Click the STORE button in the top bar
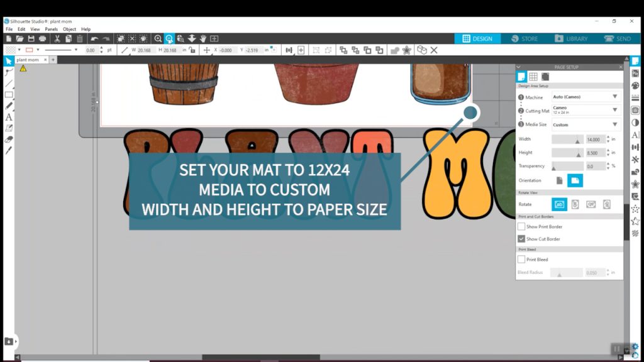Viewport: 644px width, 362px height. [525, 38]
